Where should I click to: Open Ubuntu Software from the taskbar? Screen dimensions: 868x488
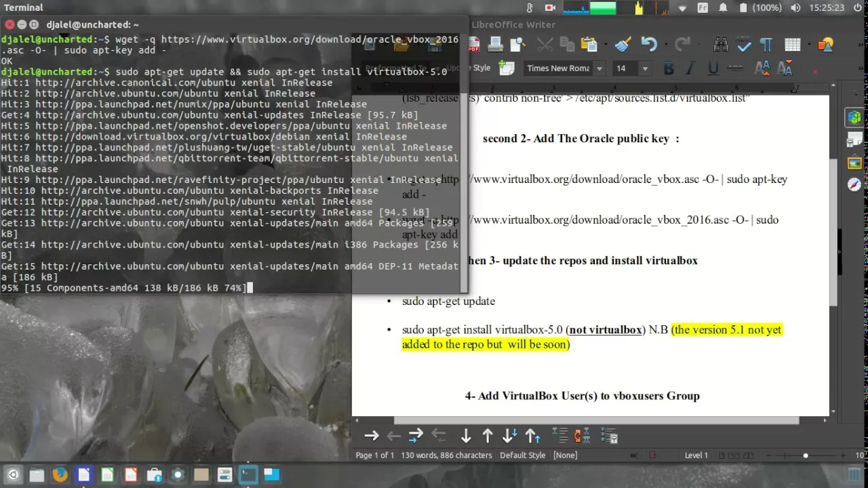[154, 474]
